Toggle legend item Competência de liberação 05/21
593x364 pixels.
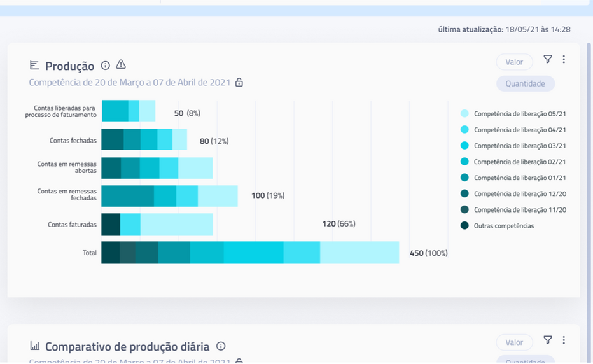(x=519, y=114)
